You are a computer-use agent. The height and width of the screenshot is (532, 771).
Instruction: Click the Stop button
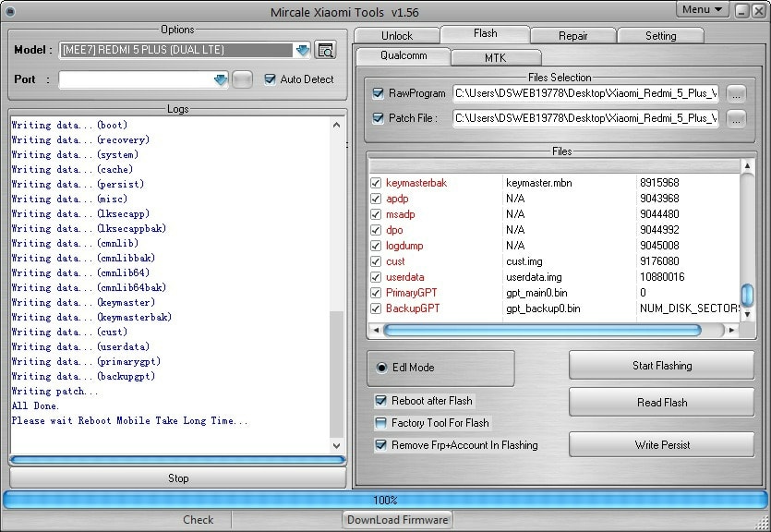[x=178, y=478]
